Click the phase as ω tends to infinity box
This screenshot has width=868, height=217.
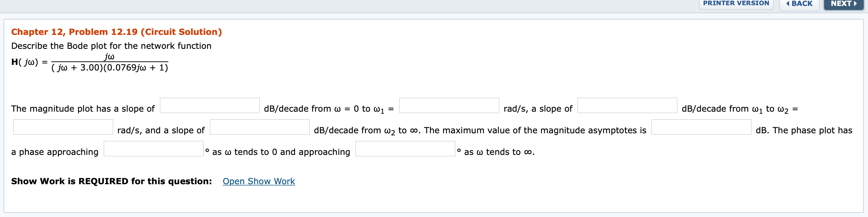pyautogui.click(x=405, y=151)
